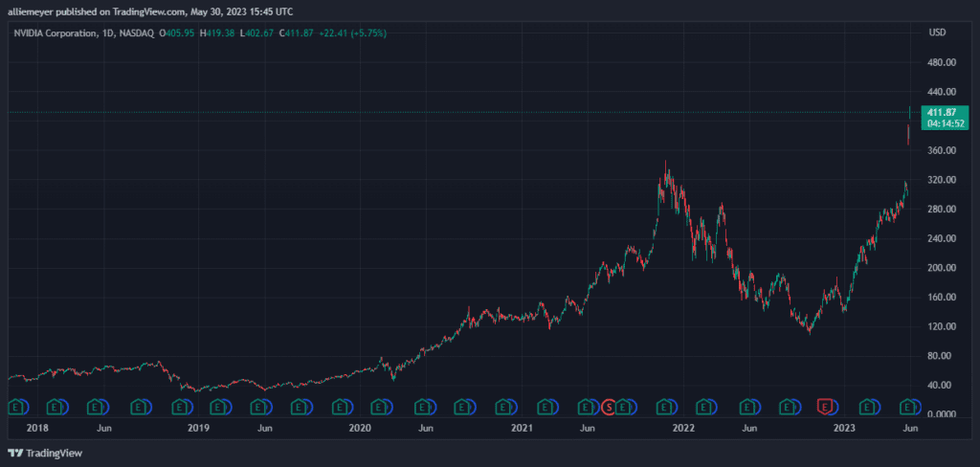Select the leftmost earnings E marker before 2018
This screenshot has height=467, width=980.
(x=17, y=408)
